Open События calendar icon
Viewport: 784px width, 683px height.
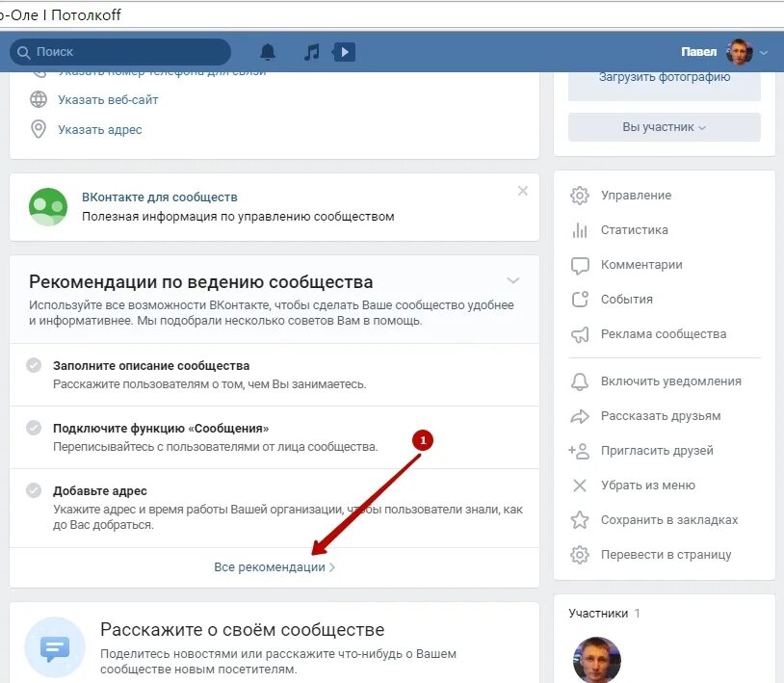[x=580, y=300]
